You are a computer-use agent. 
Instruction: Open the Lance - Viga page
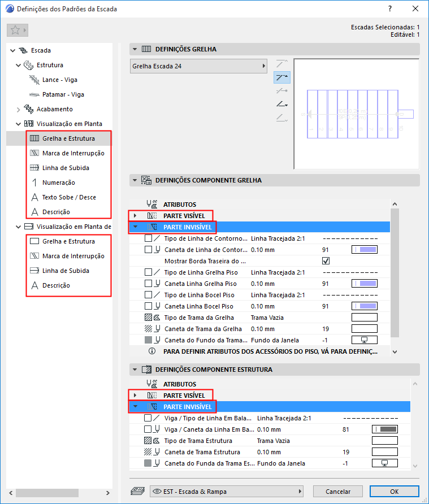60,80
